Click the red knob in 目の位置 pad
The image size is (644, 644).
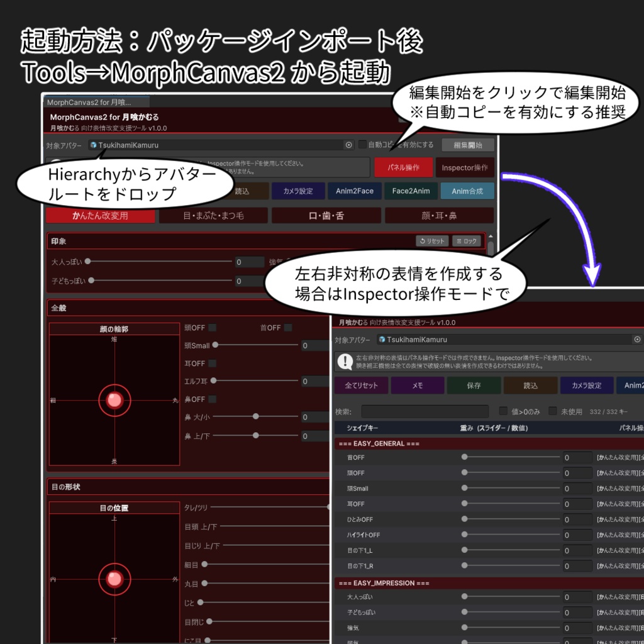[x=114, y=579]
